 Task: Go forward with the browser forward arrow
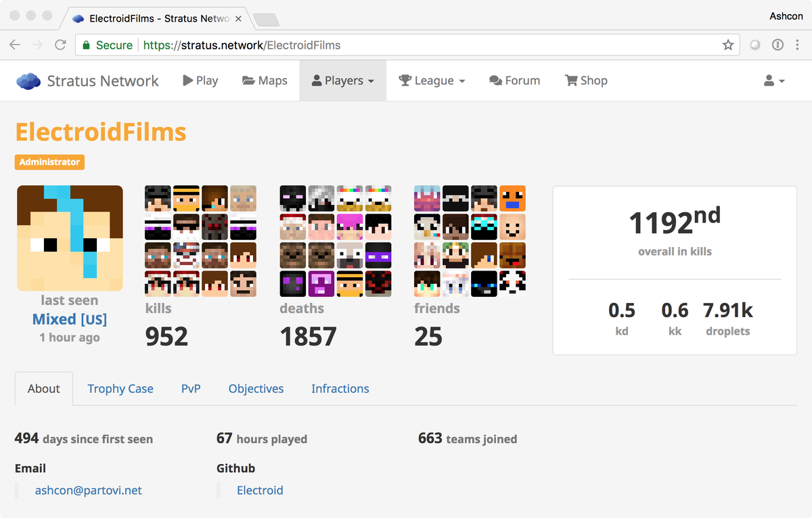(x=37, y=45)
